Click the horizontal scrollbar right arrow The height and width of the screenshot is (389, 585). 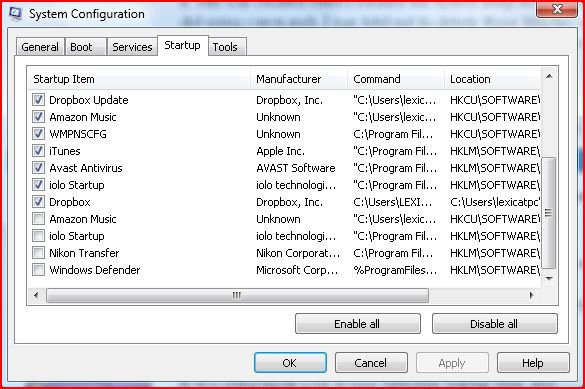click(x=531, y=295)
